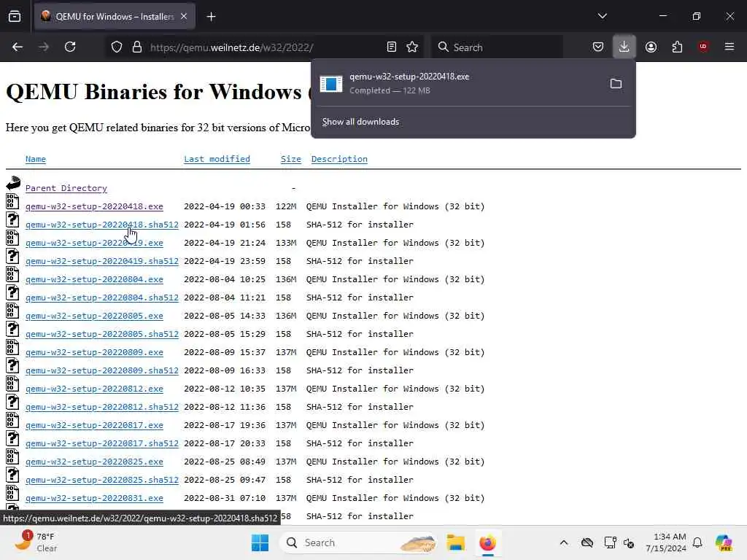Open the uBlock Origin extension icon
The width and height of the screenshot is (747, 560).
pyautogui.click(x=703, y=47)
